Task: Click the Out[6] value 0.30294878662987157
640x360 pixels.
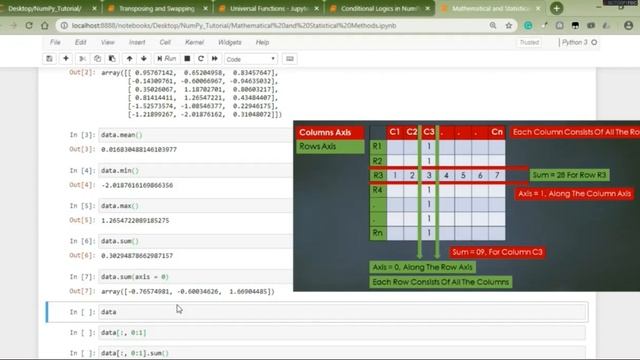Action: pyautogui.click(x=137, y=256)
